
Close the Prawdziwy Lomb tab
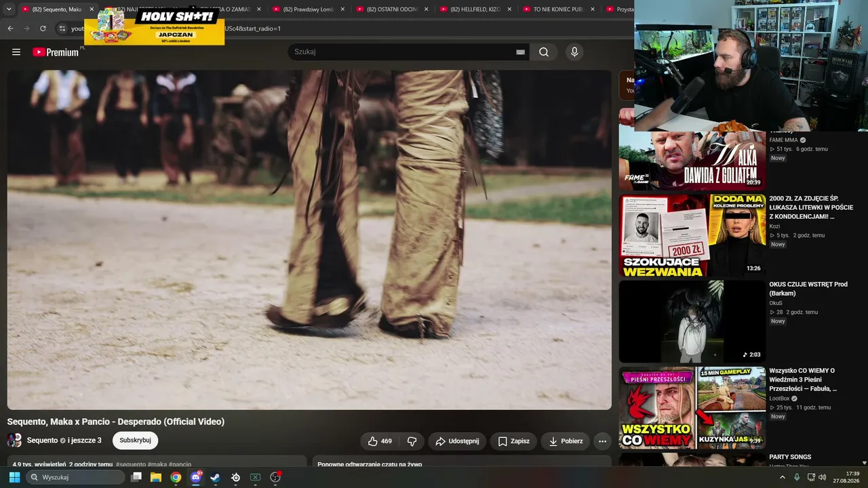342,9
